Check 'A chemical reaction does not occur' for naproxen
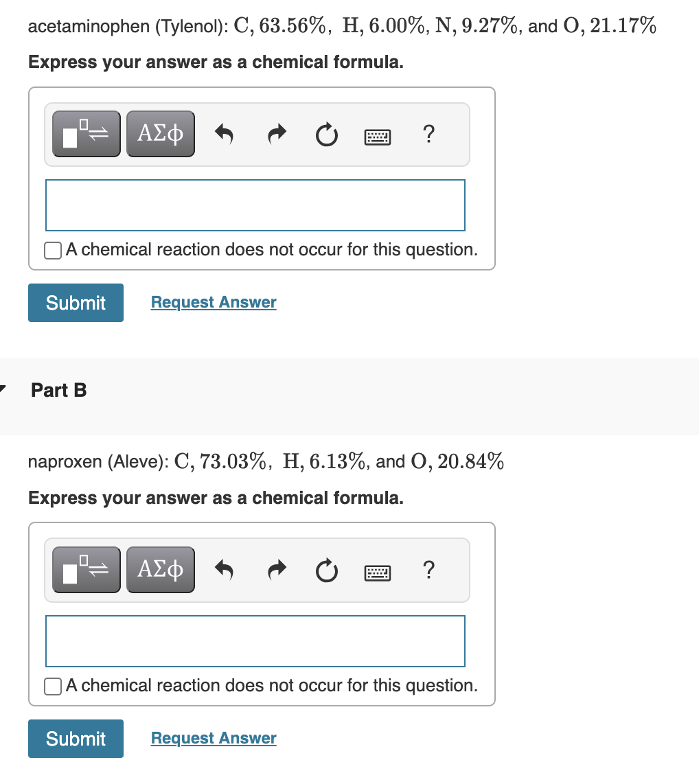This screenshot has height=784, width=699. pyautogui.click(x=52, y=686)
